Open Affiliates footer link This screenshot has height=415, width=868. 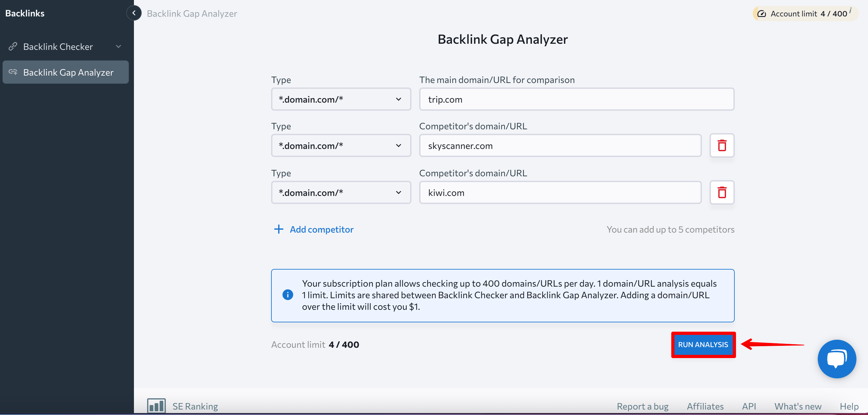[x=705, y=406]
